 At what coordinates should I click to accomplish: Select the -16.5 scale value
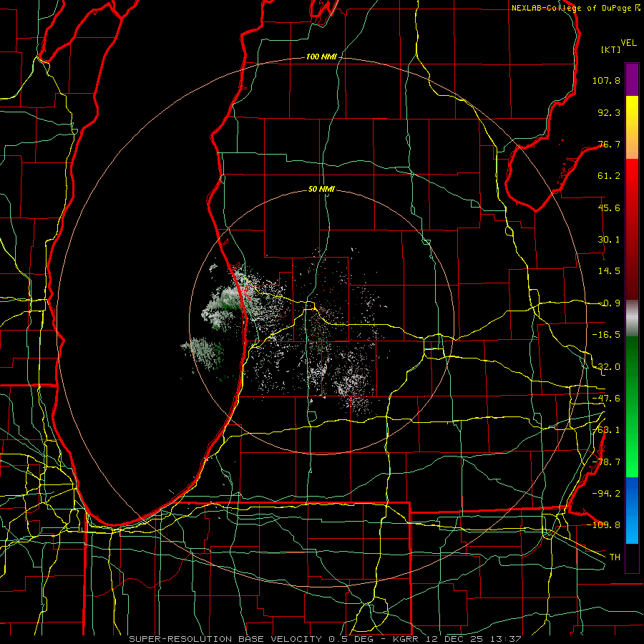point(606,335)
